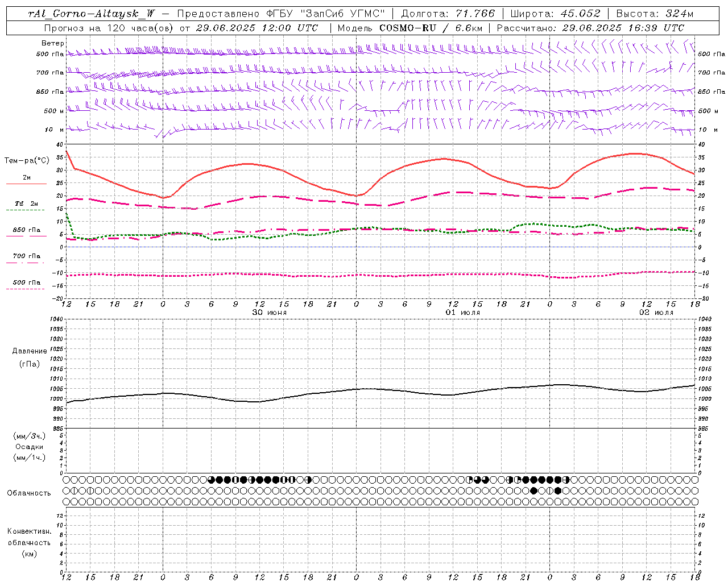The image size is (728, 582).
Task: Select the Высота: 324м header field
Action: pos(655,14)
